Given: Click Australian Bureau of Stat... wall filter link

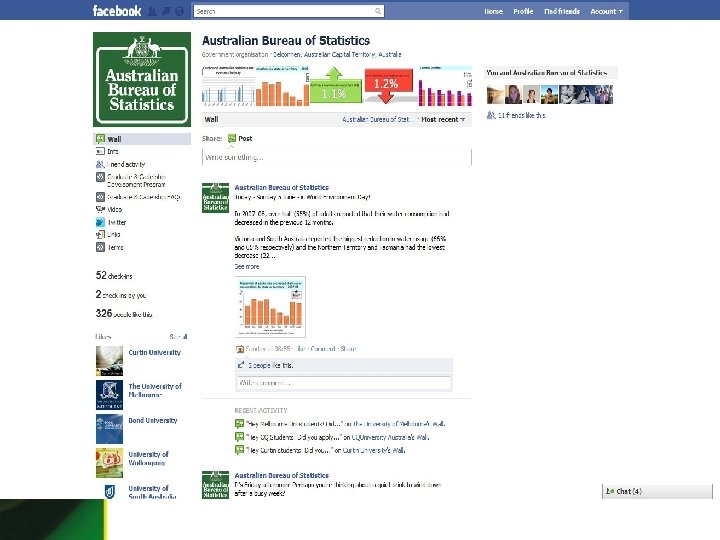Looking at the screenshot, I should click(376, 119).
